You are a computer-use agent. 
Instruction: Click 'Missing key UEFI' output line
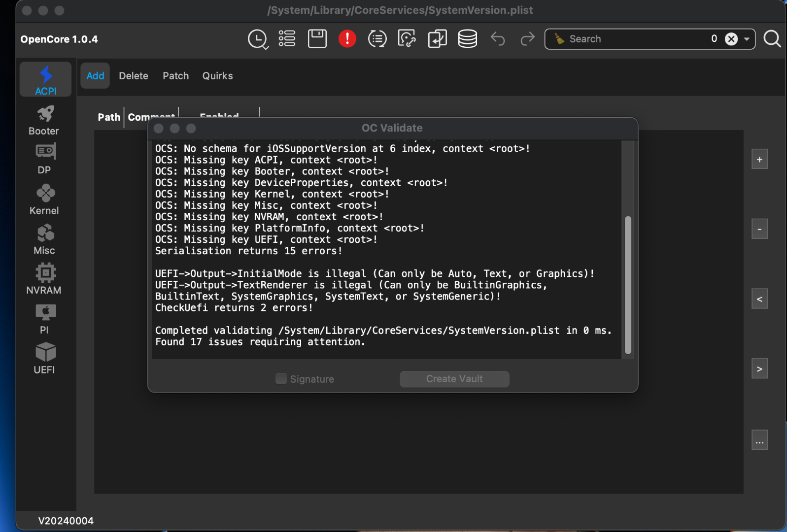click(x=266, y=239)
